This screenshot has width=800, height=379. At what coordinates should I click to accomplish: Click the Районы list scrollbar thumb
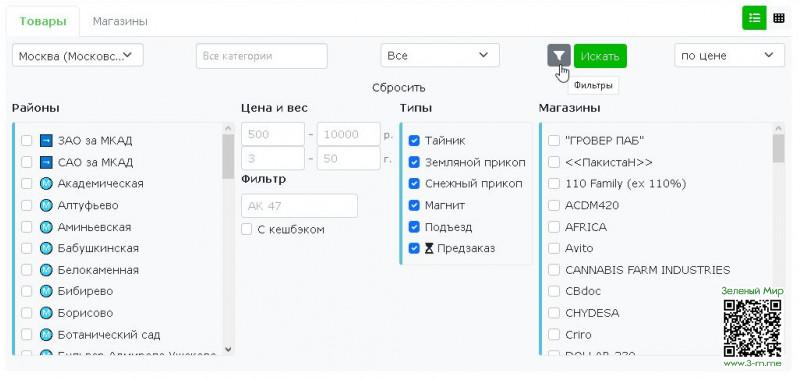pos(228,156)
